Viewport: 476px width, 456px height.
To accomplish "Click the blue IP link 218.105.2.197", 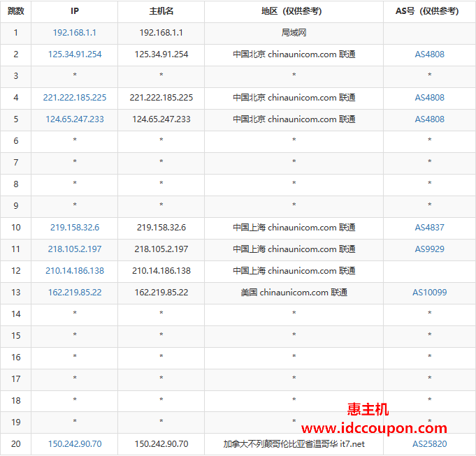I will click(74, 249).
